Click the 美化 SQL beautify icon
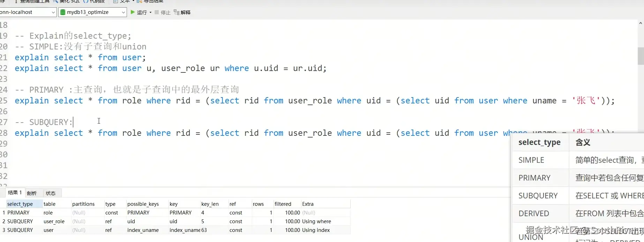This screenshot has width=644, height=242. coord(56,1)
